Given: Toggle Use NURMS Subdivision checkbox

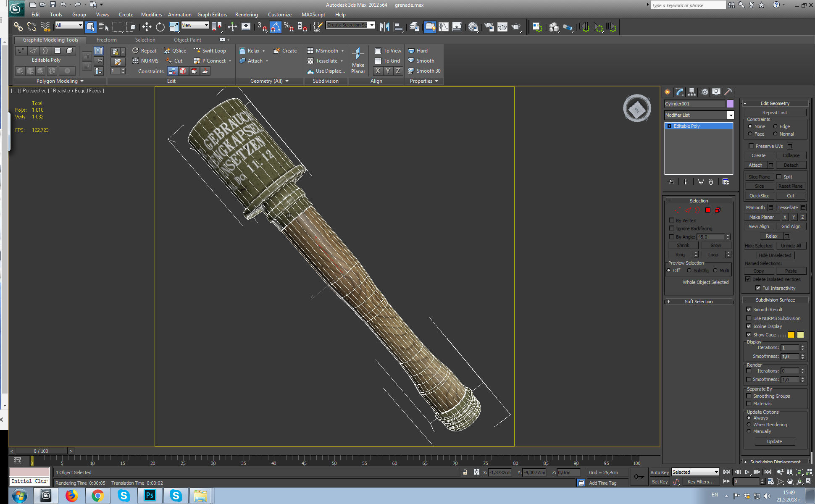Looking at the screenshot, I should click(x=749, y=318).
